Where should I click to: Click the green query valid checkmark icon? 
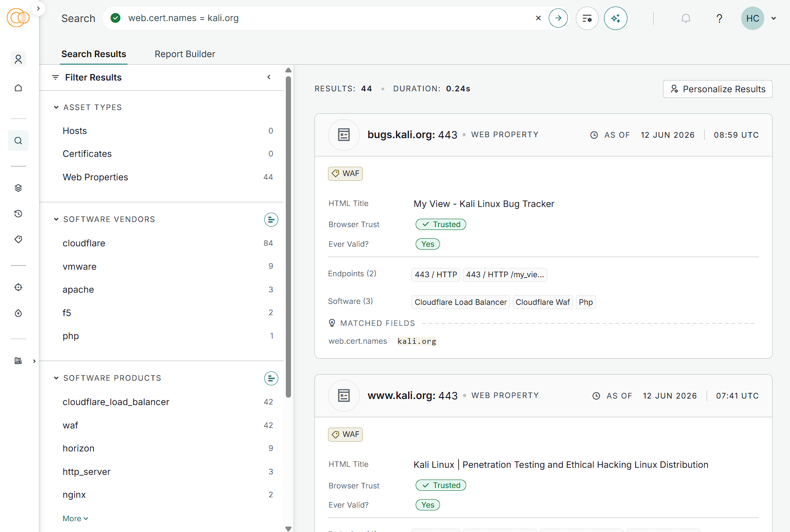pos(115,18)
